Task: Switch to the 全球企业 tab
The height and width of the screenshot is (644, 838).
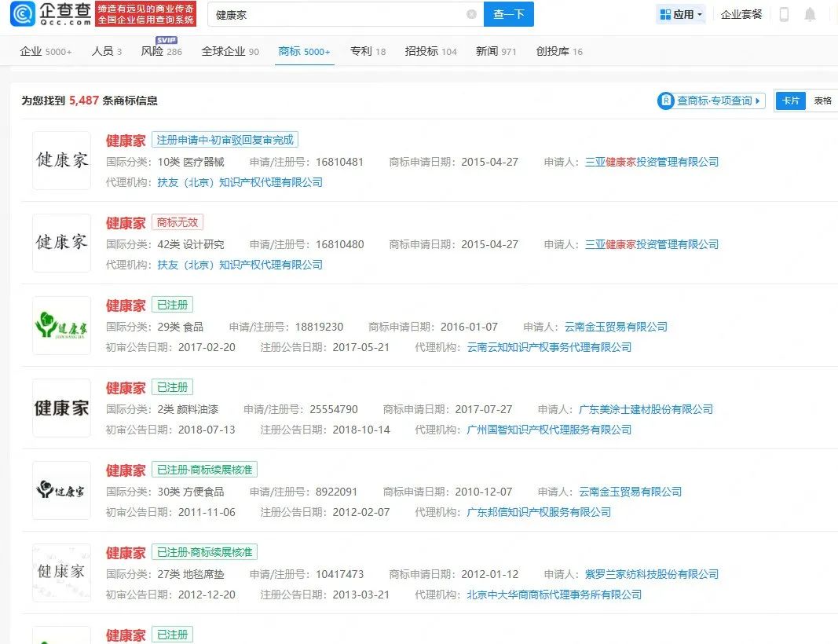Action: pos(230,51)
